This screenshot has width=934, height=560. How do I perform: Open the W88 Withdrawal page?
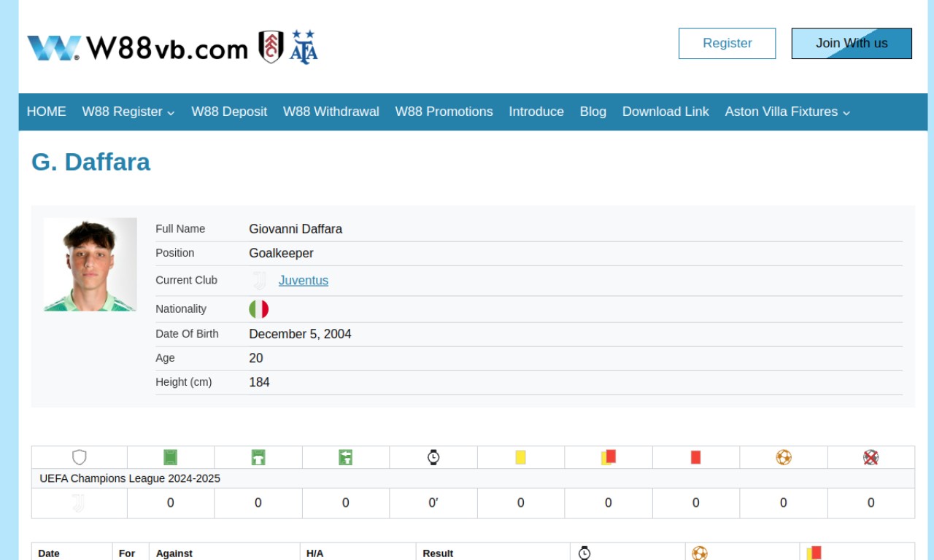tap(331, 112)
